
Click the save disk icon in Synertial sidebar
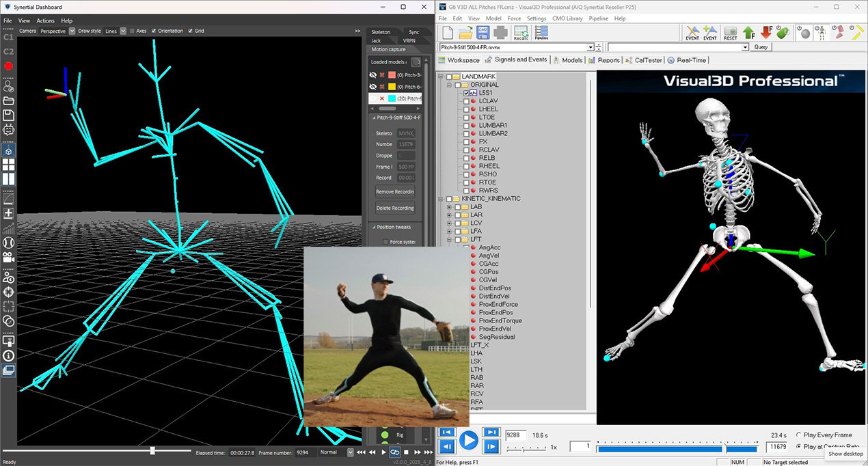(9, 115)
